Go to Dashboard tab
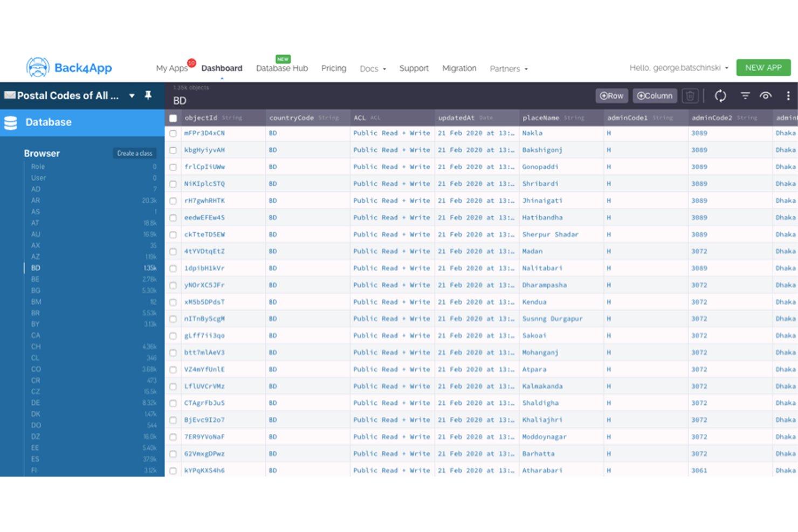Viewport: 798px width, 532px height. click(x=222, y=68)
